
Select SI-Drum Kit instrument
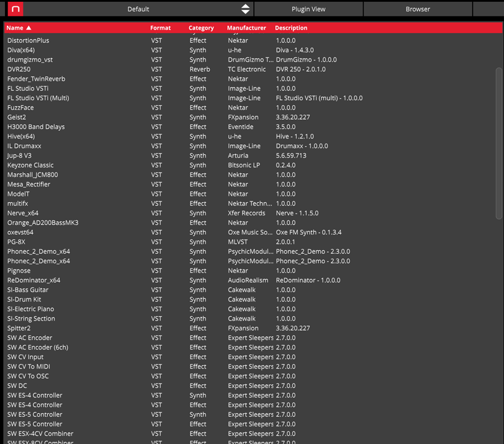click(253, 300)
